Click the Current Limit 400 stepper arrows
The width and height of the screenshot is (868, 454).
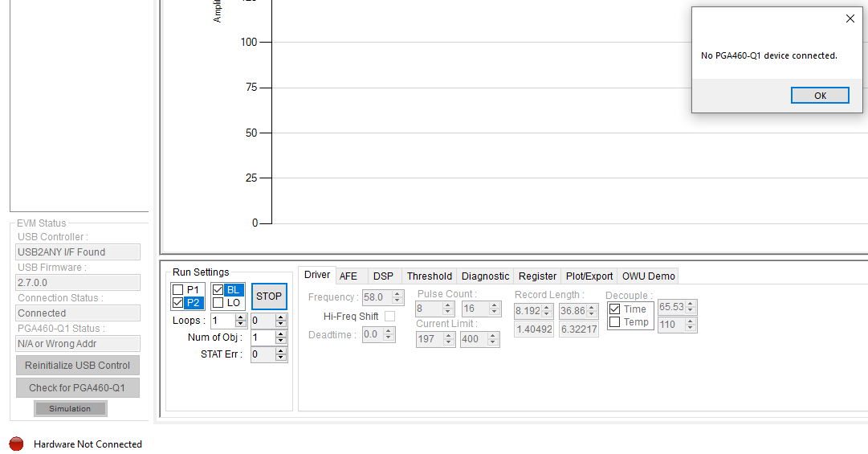tap(493, 339)
